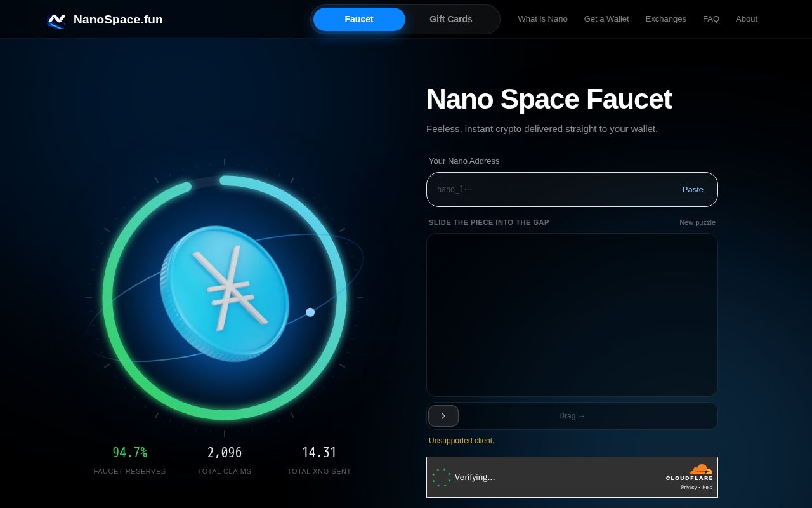Go to Get a Wallet
Screen dimensions: 812x508
[x=606, y=19]
